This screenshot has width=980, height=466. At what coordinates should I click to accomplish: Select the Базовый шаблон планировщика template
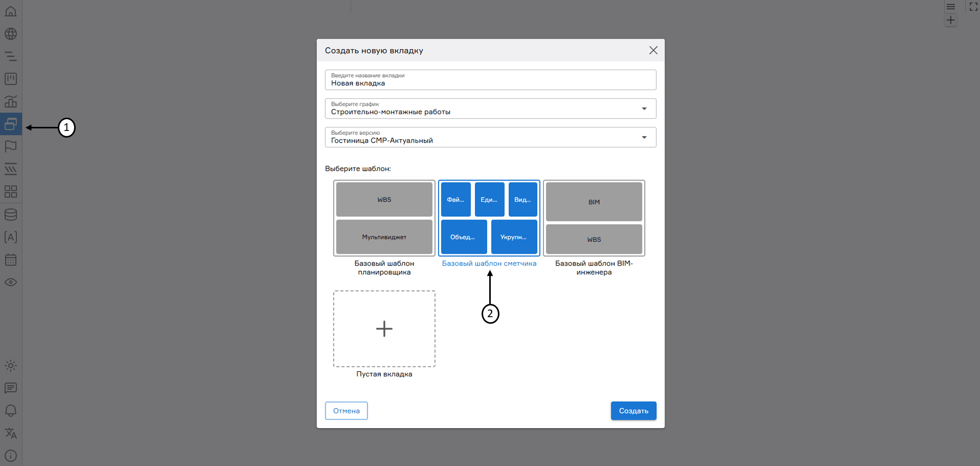point(384,218)
